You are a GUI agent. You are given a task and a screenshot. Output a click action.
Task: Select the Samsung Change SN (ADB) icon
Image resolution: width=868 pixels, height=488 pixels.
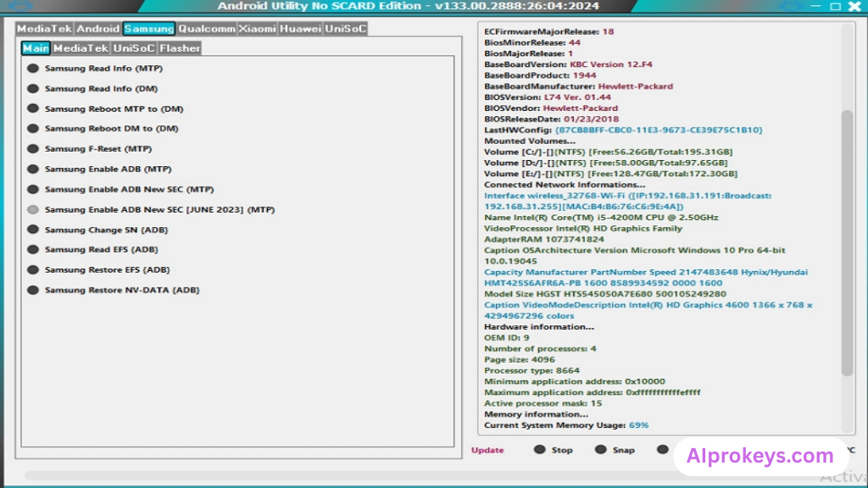click(33, 230)
